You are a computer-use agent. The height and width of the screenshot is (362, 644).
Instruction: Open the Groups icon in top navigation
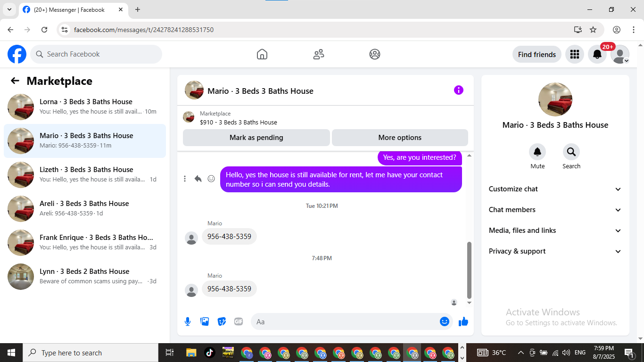point(375,54)
